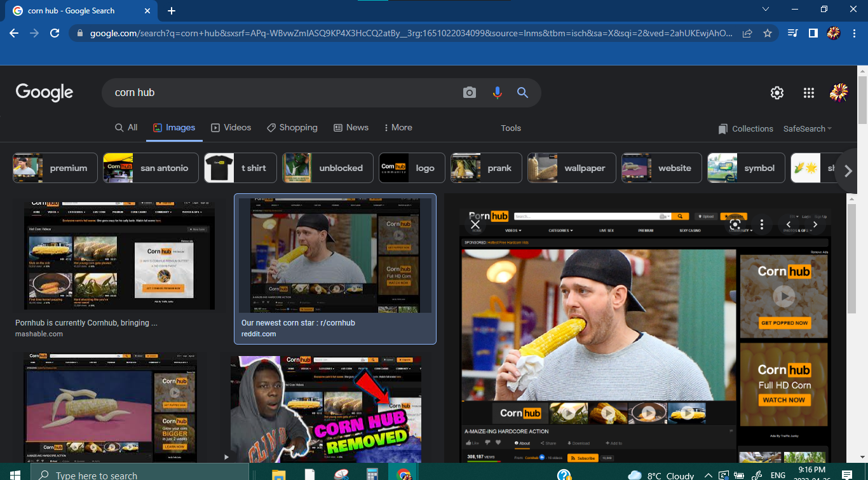
Task: Open the Google apps grid icon
Action: [808, 93]
